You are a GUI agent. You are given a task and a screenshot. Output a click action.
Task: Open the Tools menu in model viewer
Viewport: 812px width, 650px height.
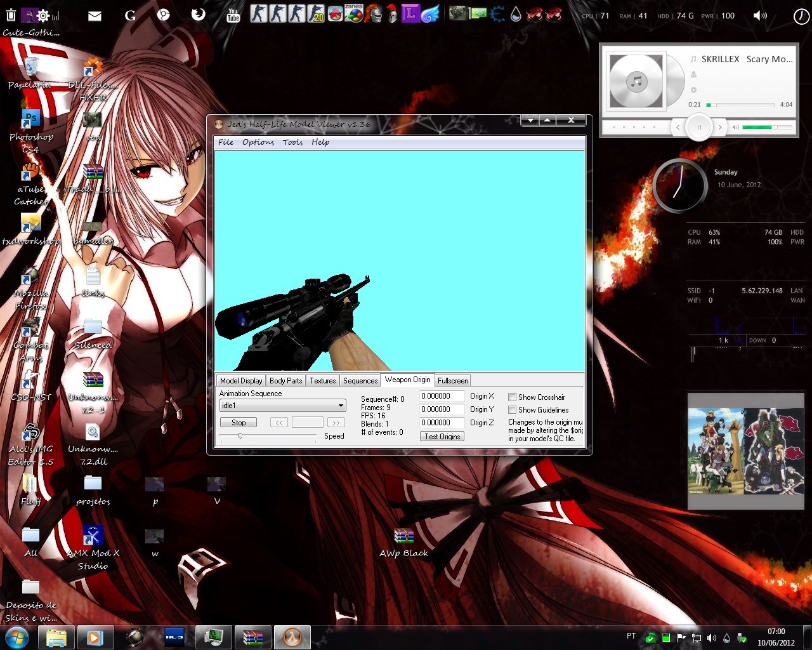[x=292, y=142]
